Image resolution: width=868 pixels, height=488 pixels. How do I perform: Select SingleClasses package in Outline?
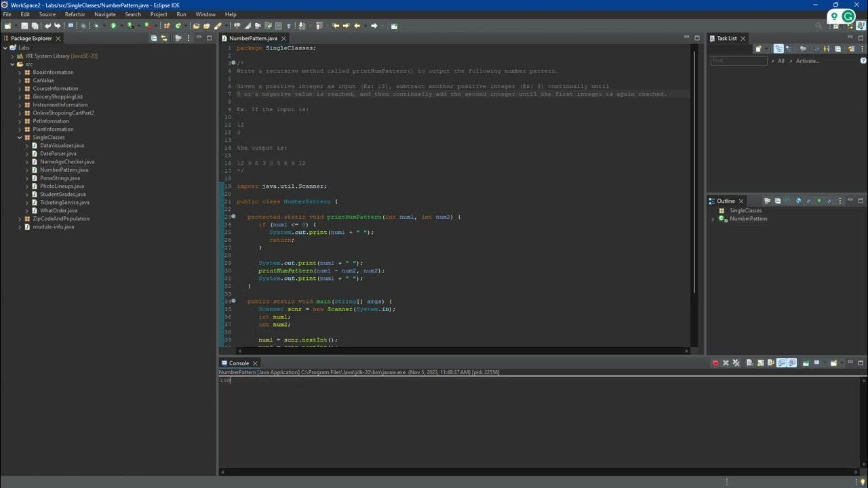pos(745,211)
